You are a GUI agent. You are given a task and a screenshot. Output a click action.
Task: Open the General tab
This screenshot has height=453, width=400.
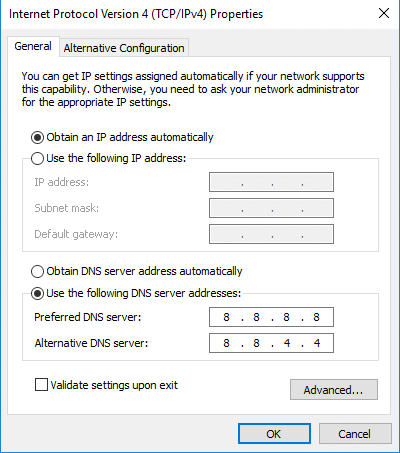pos(33,46)
